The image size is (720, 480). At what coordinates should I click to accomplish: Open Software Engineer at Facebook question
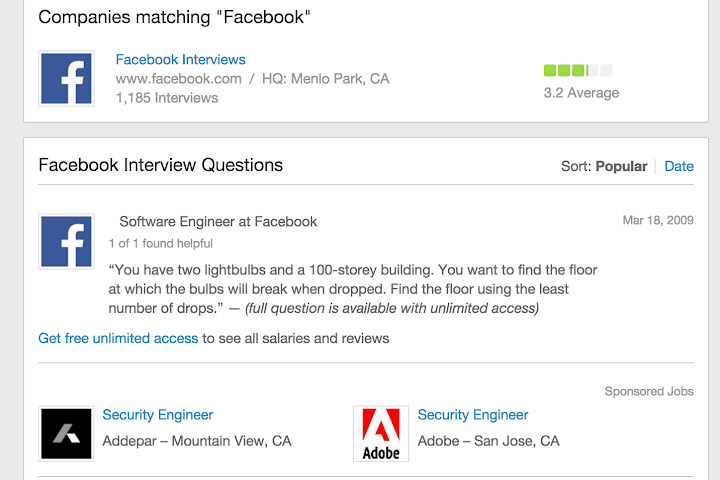coord(218,222)
